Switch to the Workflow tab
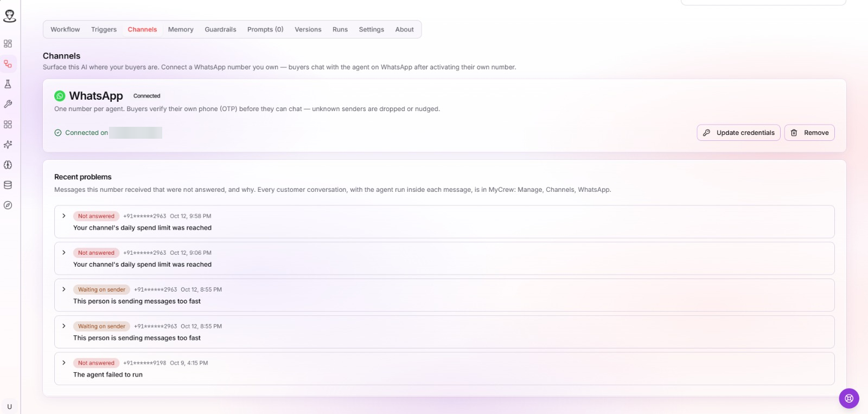 pos(65,29)
